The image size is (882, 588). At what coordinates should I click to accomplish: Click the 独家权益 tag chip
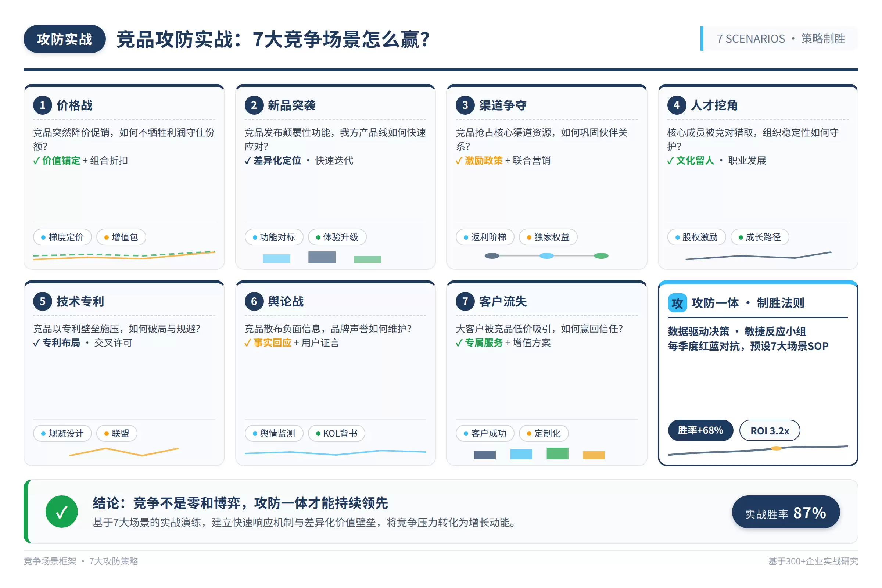(x=548, y=237)
